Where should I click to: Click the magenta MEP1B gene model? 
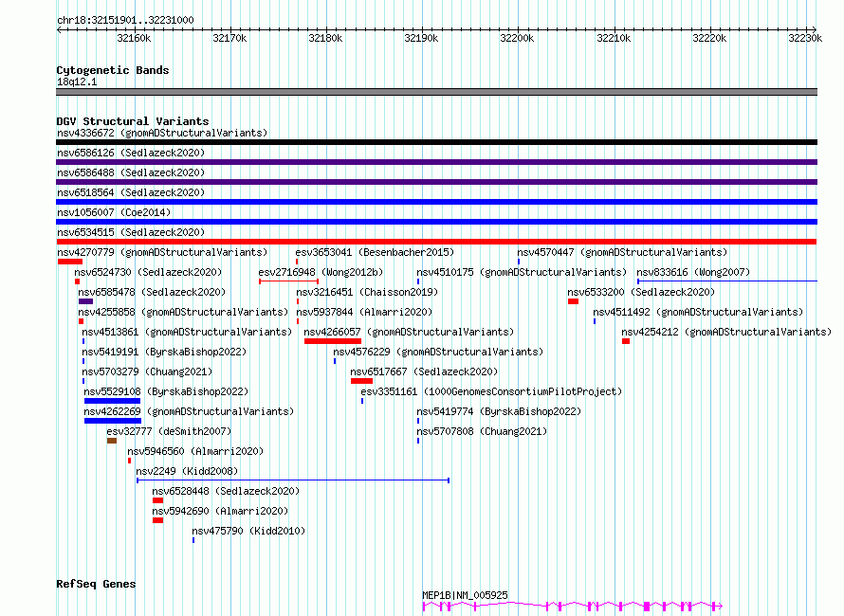pos(572,607)
